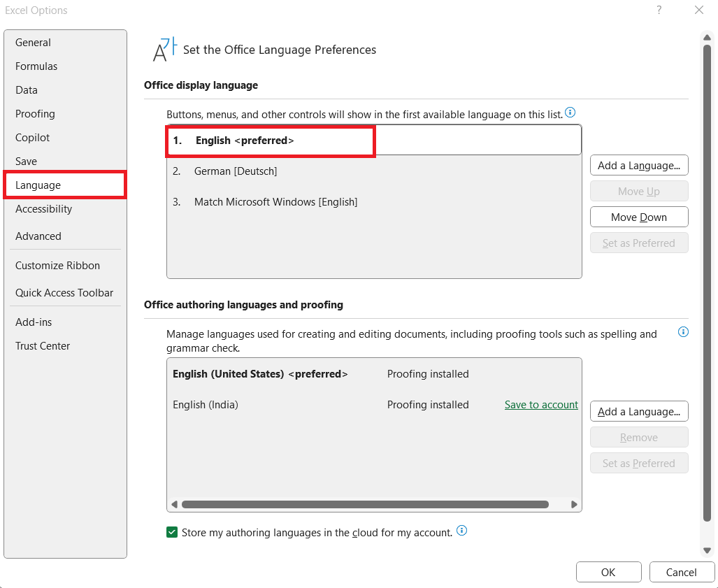Click the dialog vertical scrollbar thumb
Viewport: 718px width, 588px height.
click(708, 283)
